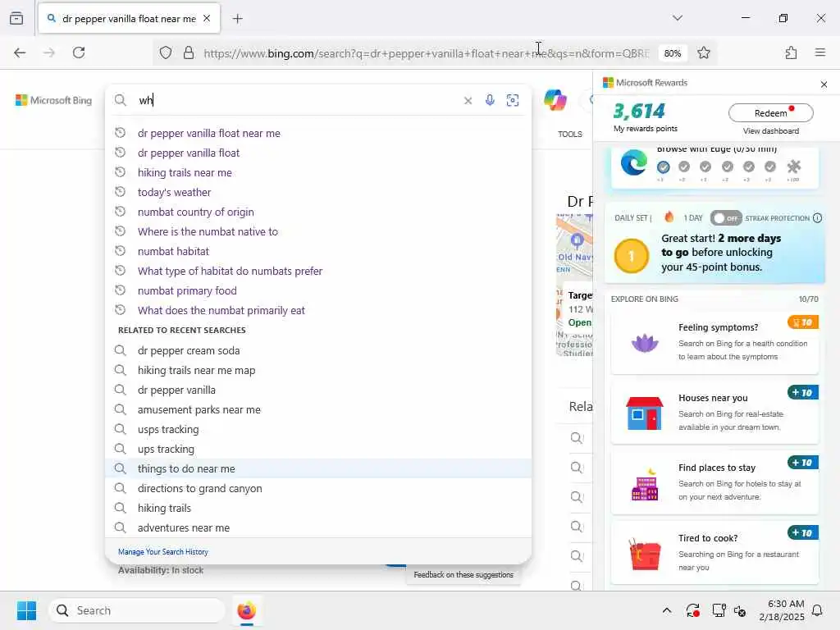840x630 pixels.
Task: Open the tracking protection shield icon
Action: [166, 53]
